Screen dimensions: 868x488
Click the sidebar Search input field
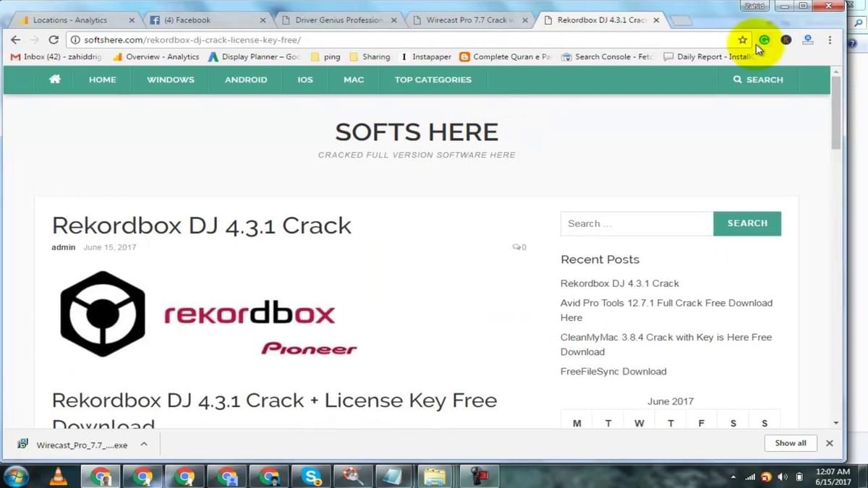coord(636,224)
